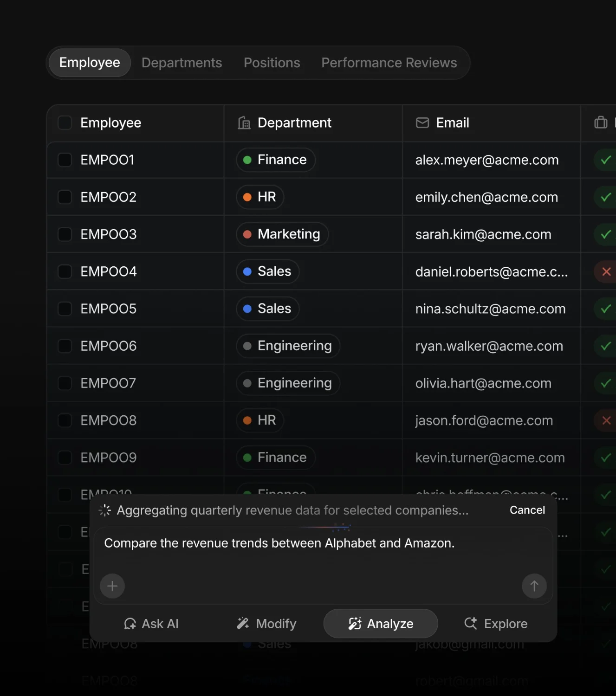Click the green checkmark in EMP003 row
This screenshot has width=616, height=696.
coord(606,234)
